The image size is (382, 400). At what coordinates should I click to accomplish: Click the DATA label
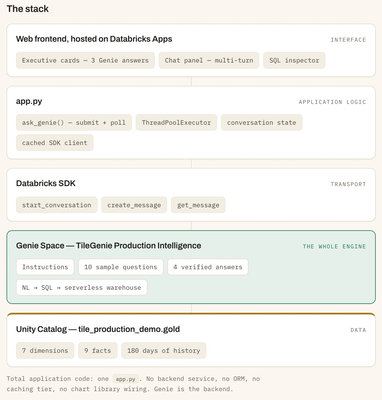tap(358, 330)
